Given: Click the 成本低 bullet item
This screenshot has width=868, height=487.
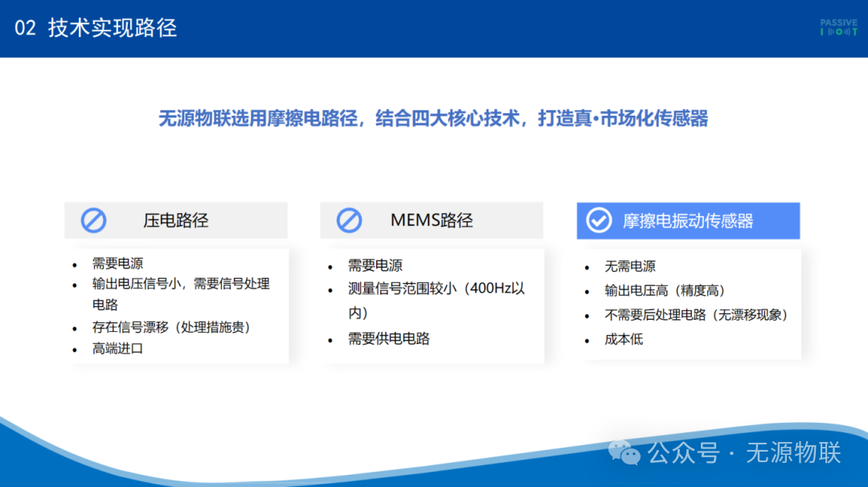Looking at the screenshot, I should coord(624,339).
